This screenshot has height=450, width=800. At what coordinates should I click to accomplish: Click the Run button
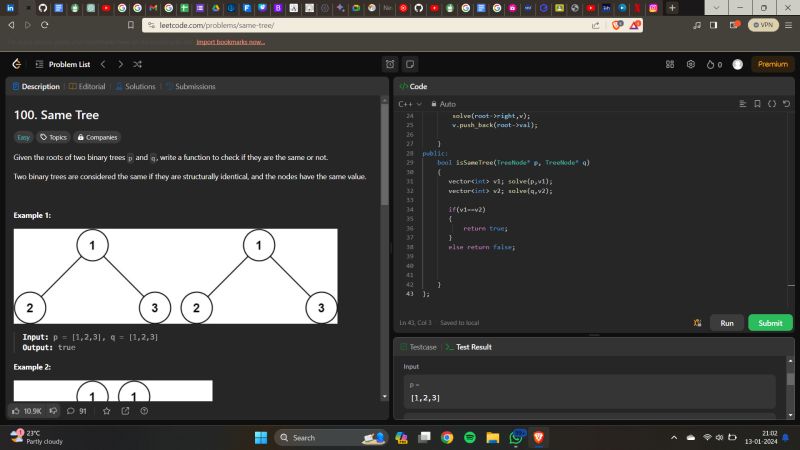pyautogui.click(x=727, y=323)
